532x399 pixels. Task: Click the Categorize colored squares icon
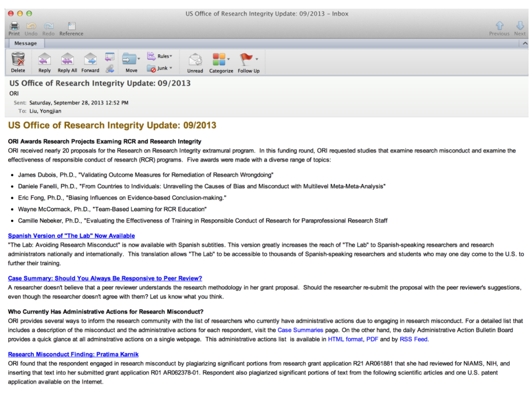[x=219, y=60]
